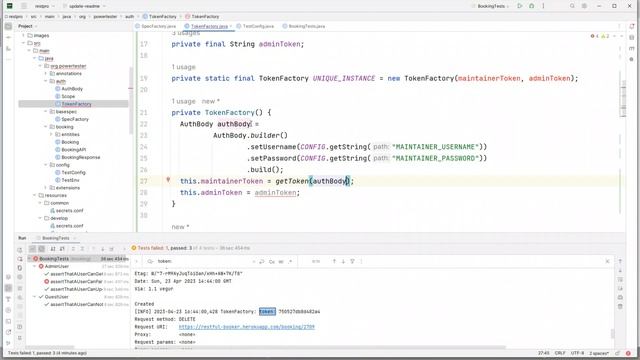Rerun tests icon in Run panel

[x=20, y=250]
